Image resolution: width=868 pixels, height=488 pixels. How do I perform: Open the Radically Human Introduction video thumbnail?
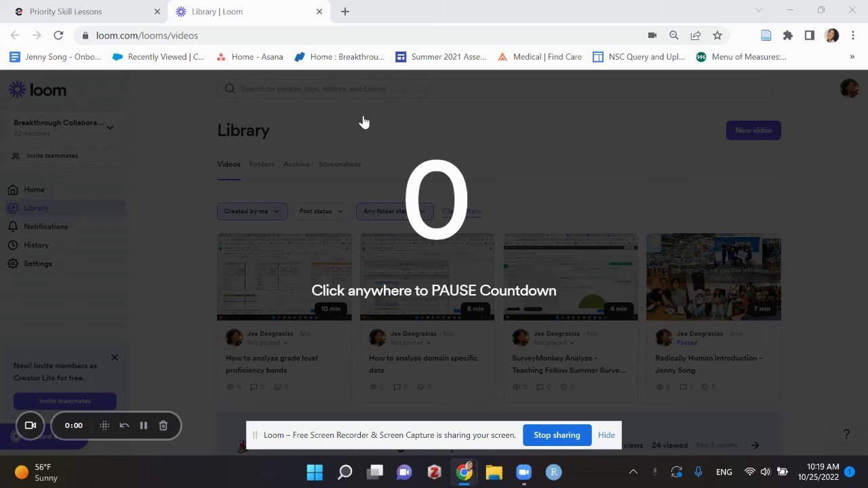[713, 277]
